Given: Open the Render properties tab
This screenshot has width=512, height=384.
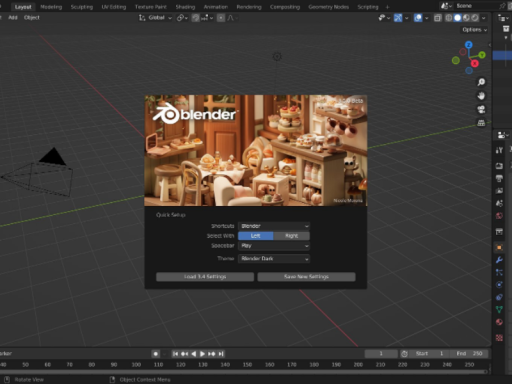Looking at the screenshot, I should pyautogui.click(x=499, y=166).
